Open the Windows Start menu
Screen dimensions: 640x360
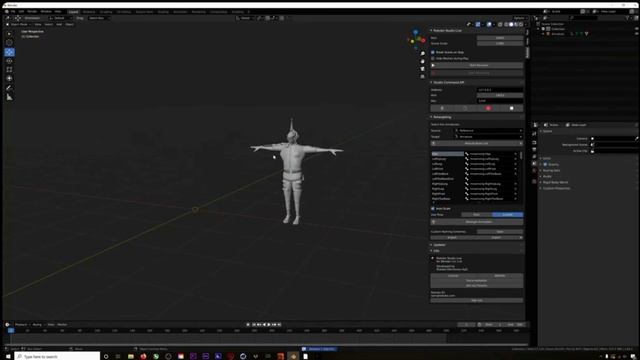pos(8,356)
